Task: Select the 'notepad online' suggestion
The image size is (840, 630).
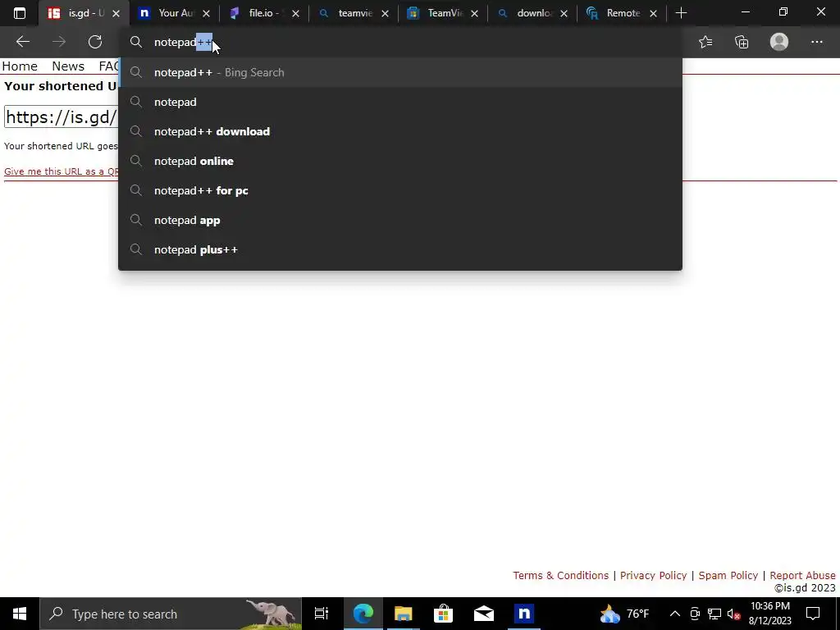Action: [x=400, y=161]
